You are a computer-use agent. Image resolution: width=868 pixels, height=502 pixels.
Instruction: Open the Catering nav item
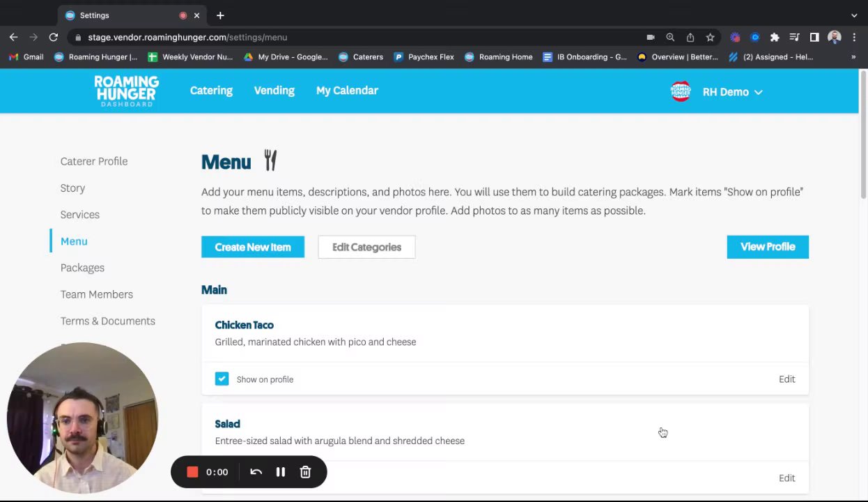pos(211,91)
